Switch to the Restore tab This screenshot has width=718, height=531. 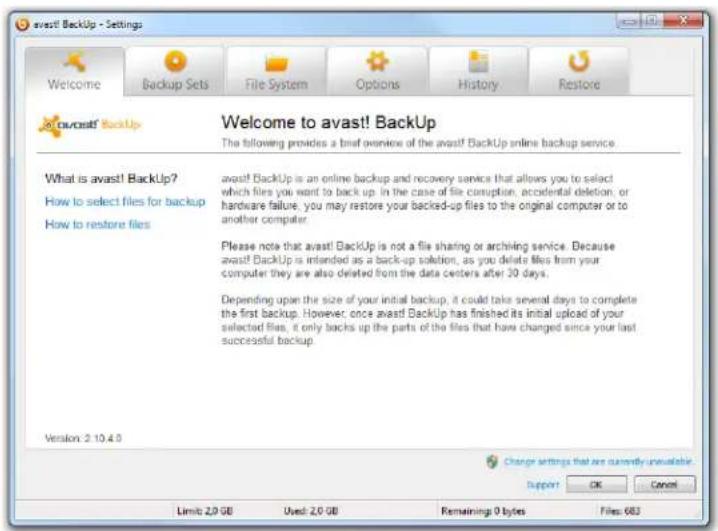tap(579, 71)
